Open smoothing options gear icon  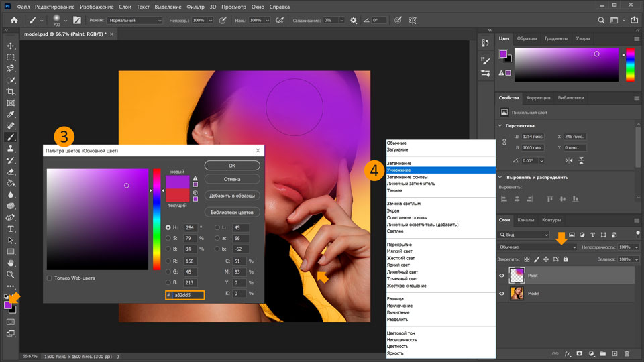354,21
